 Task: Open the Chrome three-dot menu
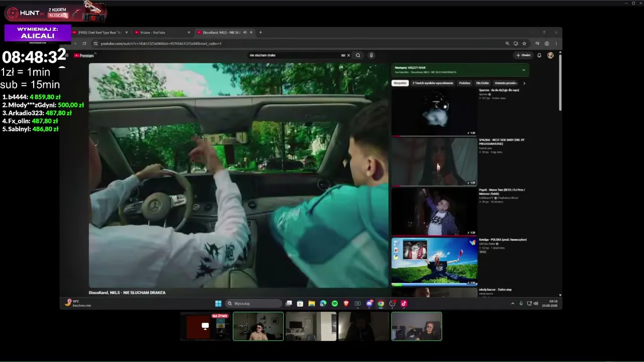(x=556, y=44)
